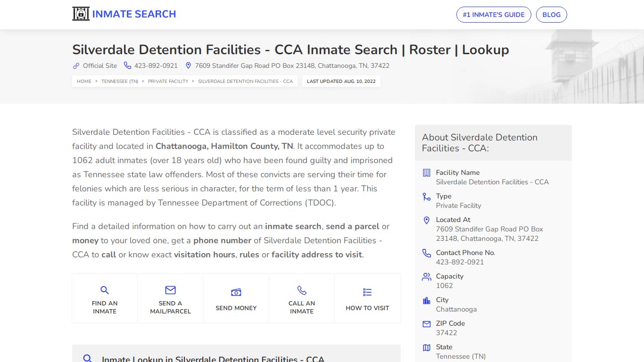Click the Inmate Lookup section heading
Screen dimensions: 644x362
click(x=213, y=359)
